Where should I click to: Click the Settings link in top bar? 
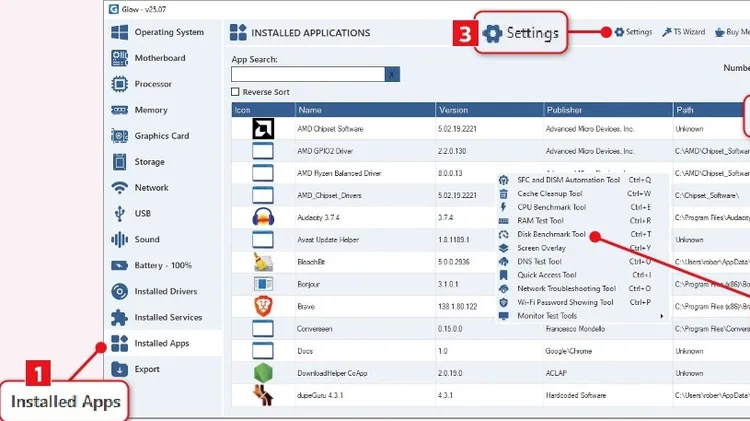(639, 32)
